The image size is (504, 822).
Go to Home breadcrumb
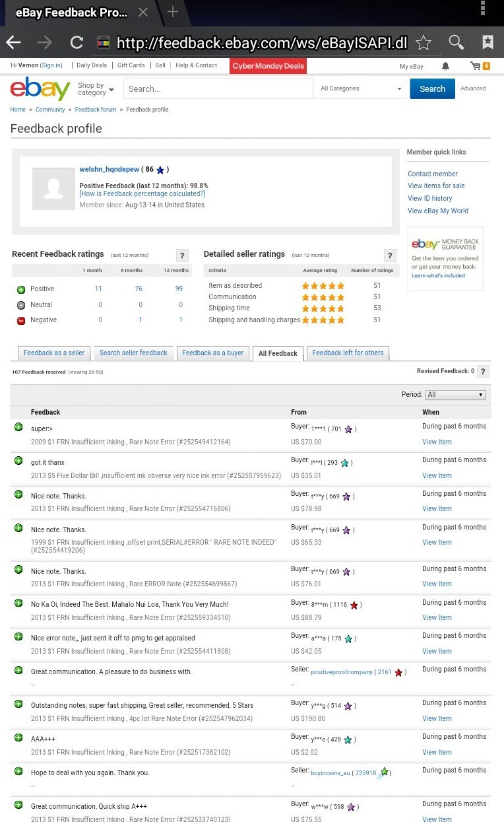tap(18, 110)
